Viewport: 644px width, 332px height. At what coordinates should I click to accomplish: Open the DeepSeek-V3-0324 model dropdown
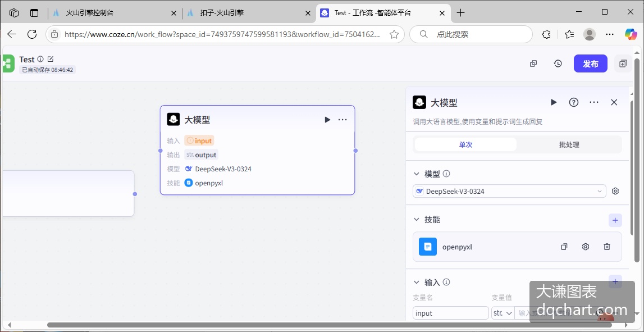point(509,191)
